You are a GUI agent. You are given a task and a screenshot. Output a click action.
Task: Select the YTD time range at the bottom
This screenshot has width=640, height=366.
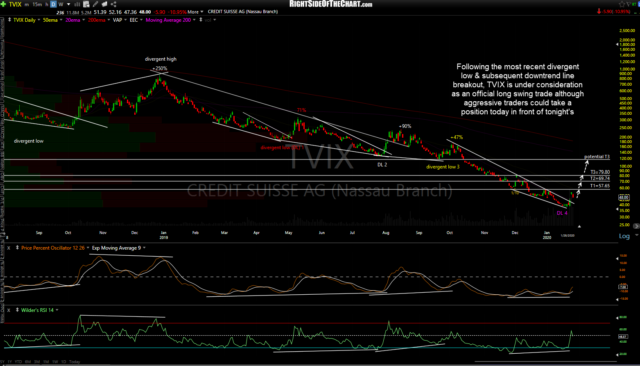18,362
